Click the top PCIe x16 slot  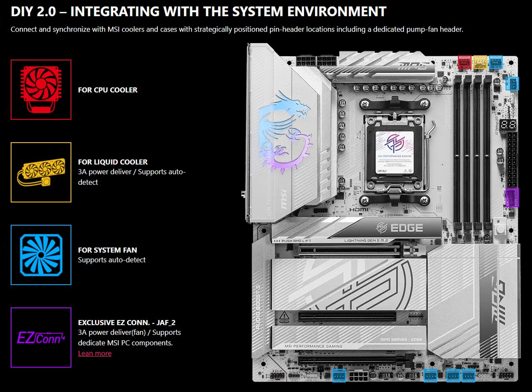click(x=349, y=250)
